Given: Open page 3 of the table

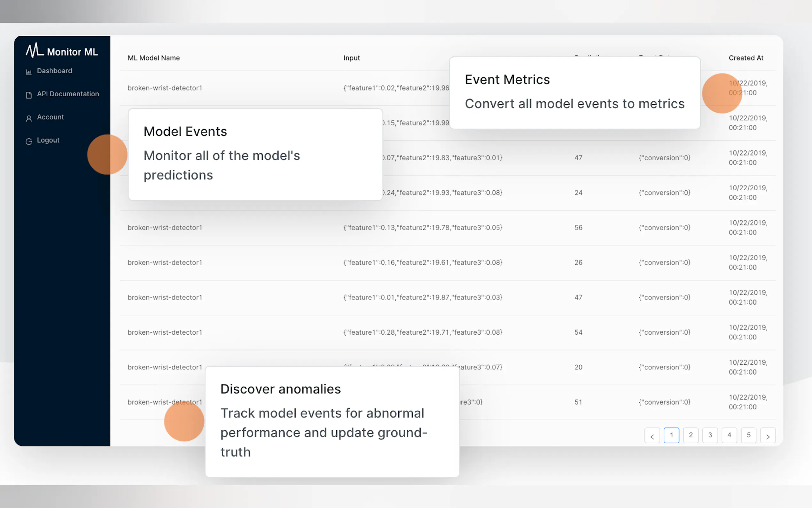Looking at the screenshot, I should 710,435.
